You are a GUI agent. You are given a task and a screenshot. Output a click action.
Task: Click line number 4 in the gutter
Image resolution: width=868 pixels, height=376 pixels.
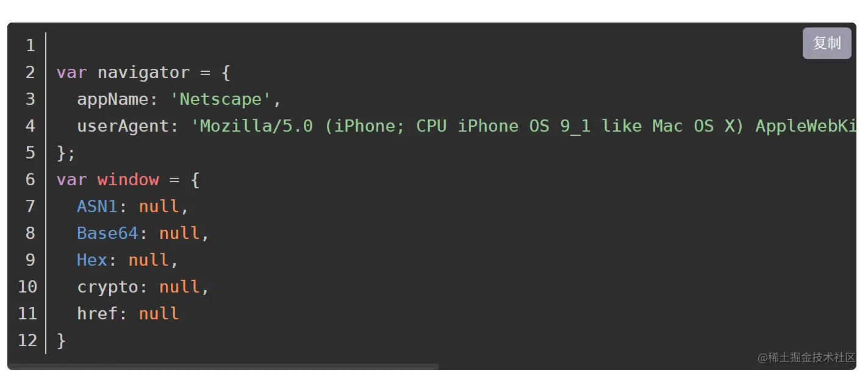tap(30, 126)
